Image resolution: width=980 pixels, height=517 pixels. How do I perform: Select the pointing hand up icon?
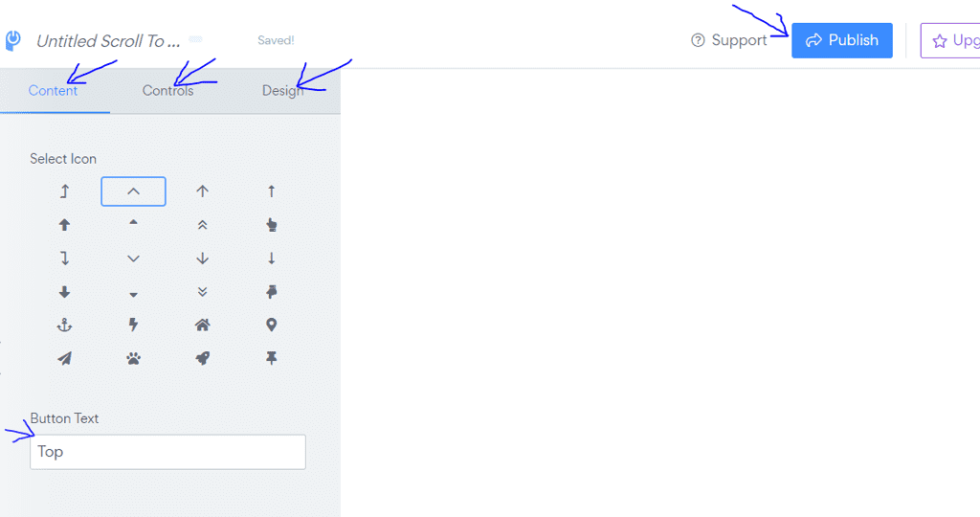(x=271, y=225)
